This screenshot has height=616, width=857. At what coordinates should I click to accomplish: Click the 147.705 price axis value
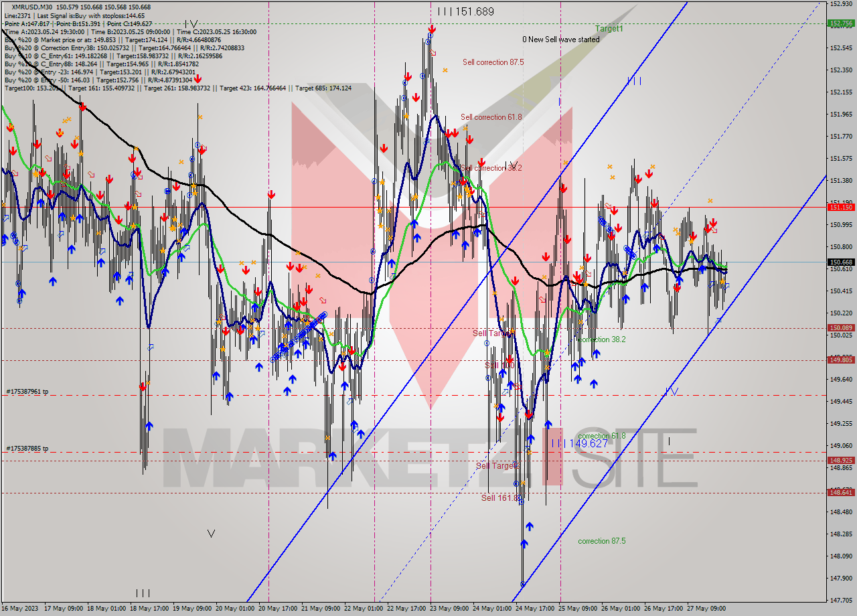coord(840,600)
